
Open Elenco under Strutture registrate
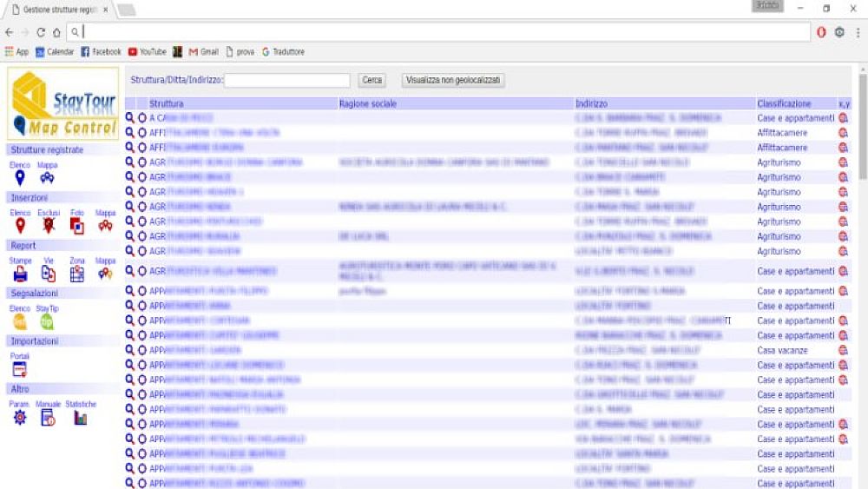point(20,177)
